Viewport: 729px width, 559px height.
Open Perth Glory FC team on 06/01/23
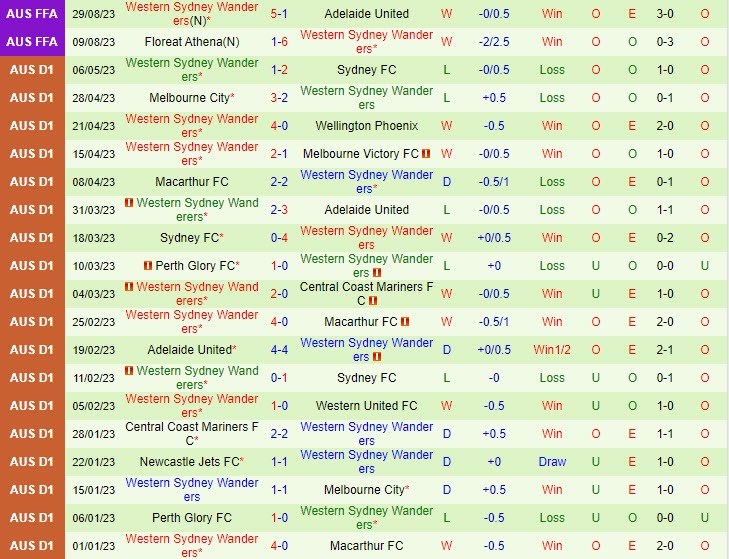[192, 518]
